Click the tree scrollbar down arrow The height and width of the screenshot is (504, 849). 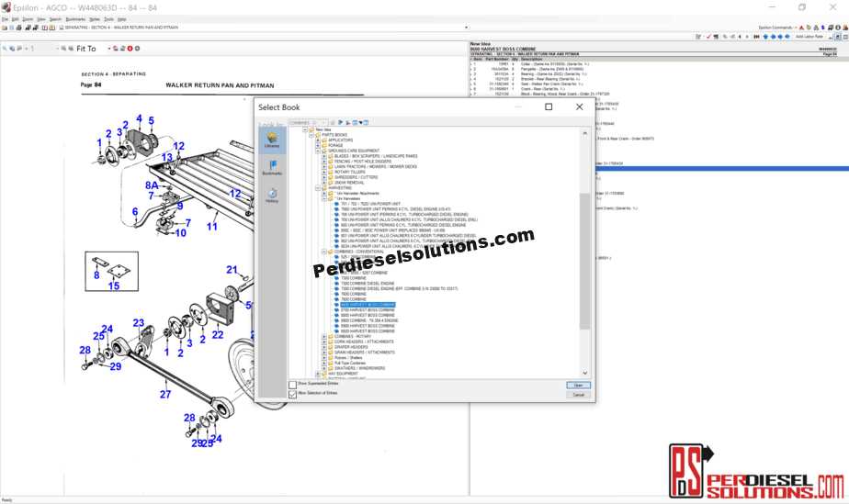click(x=584, y=373)
